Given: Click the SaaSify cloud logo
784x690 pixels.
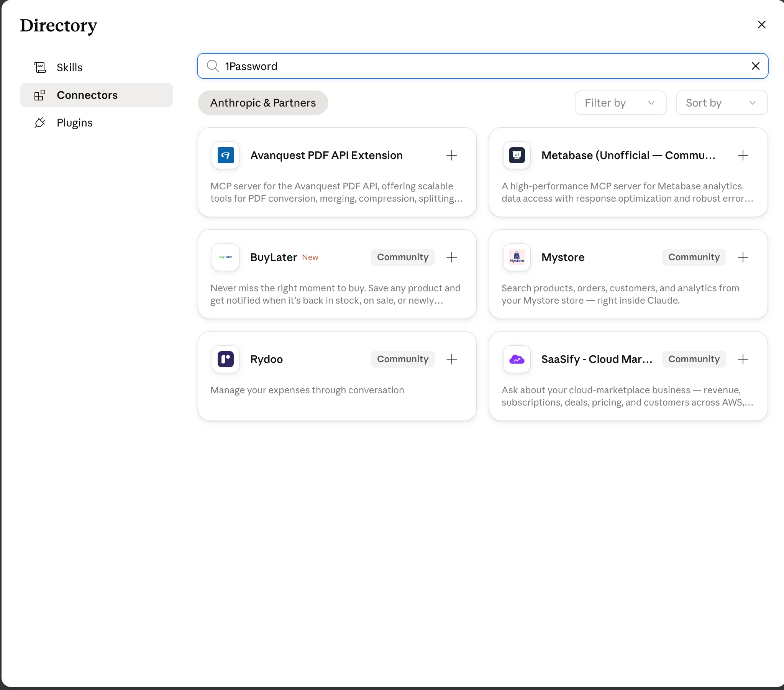Looking at the screenshot, I should 517,359.
